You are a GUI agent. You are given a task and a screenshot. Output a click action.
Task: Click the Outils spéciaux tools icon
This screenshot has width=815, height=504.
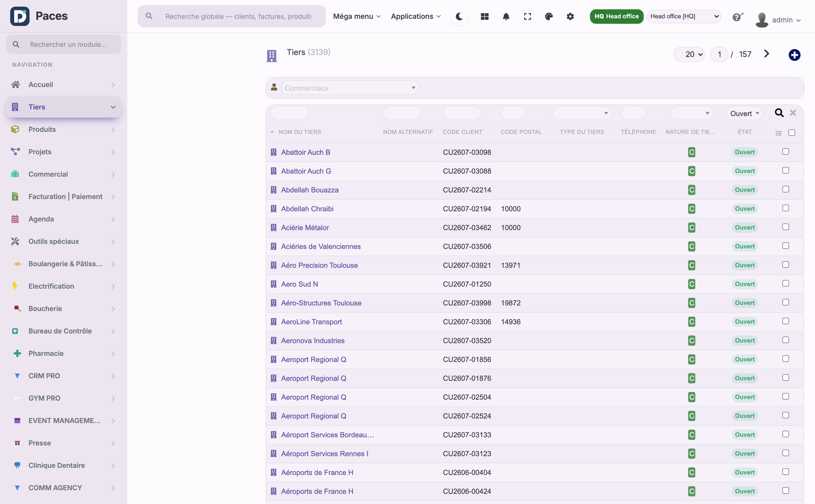pyautogui.click(x=15, y=241)
